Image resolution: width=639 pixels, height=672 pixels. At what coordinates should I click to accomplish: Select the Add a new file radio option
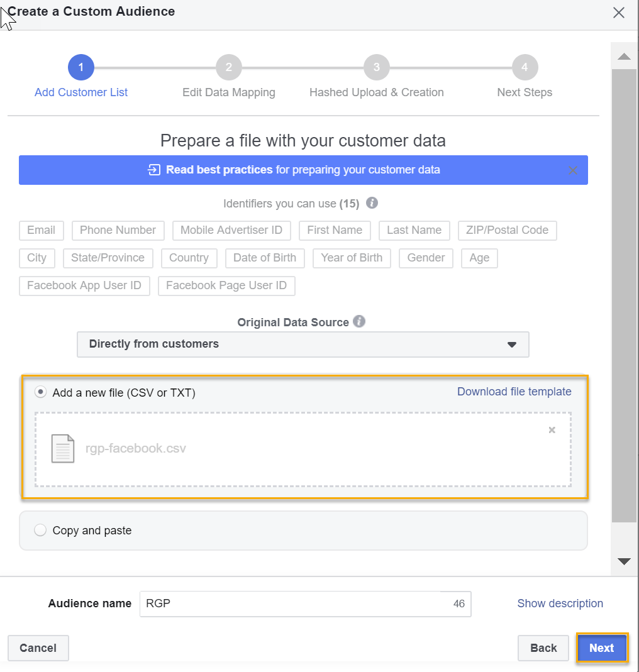click(40, 392)
